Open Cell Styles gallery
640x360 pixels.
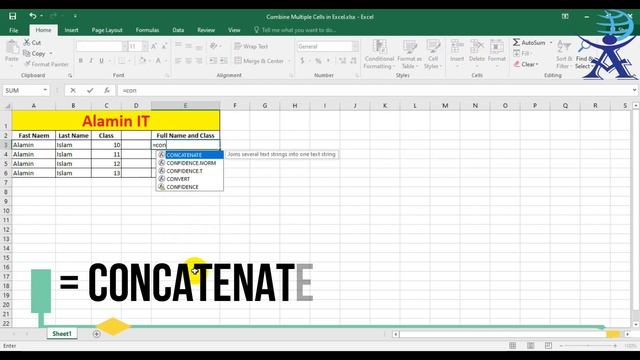(x=433, y=55)
